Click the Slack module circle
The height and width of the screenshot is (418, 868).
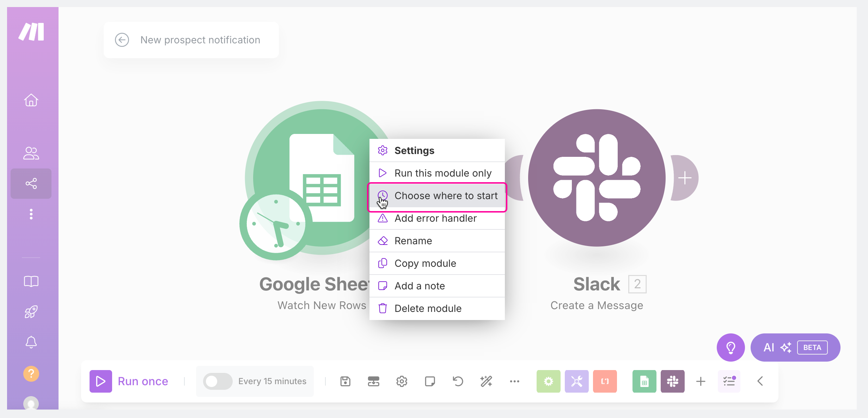597,178
